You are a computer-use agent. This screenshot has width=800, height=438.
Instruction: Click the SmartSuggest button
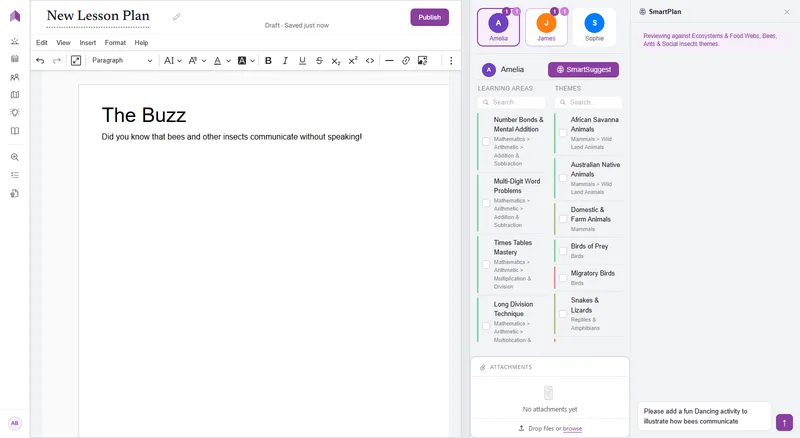coord(583,69)
